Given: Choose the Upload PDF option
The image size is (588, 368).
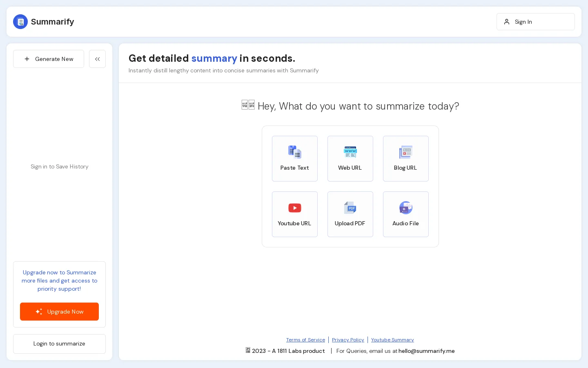Looking at the screenshot, I should click(x=350, y=214).
